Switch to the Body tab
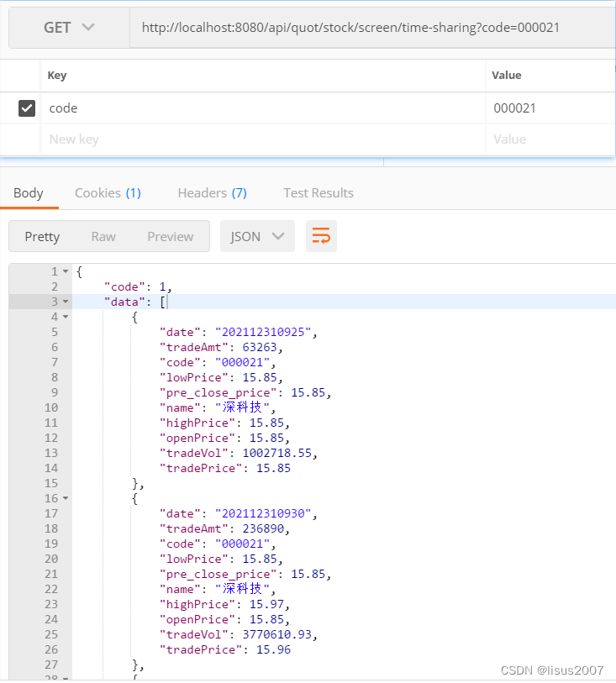The height and width of the screenshot is (683, 616). point(29,193)
